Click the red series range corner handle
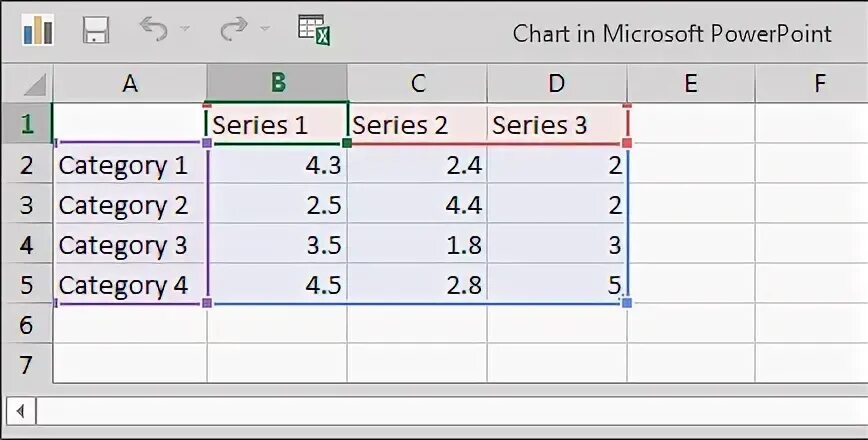 click(x=627, y=143)
